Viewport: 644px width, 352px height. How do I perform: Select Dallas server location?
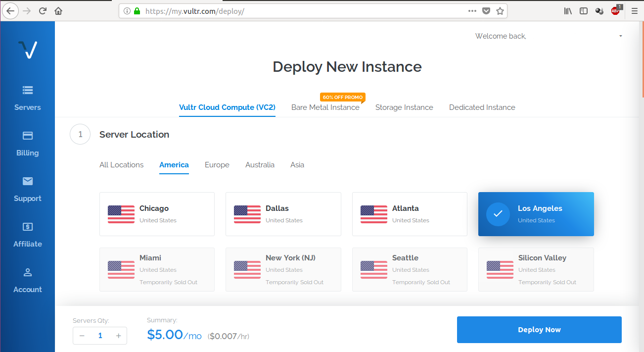283,214
